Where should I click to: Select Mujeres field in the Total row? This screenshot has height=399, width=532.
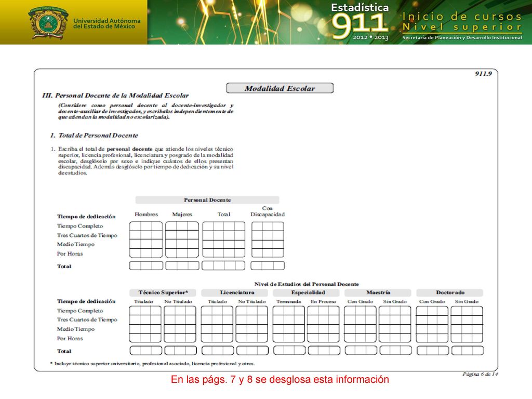pyautogui.click(x=182, y=265)
